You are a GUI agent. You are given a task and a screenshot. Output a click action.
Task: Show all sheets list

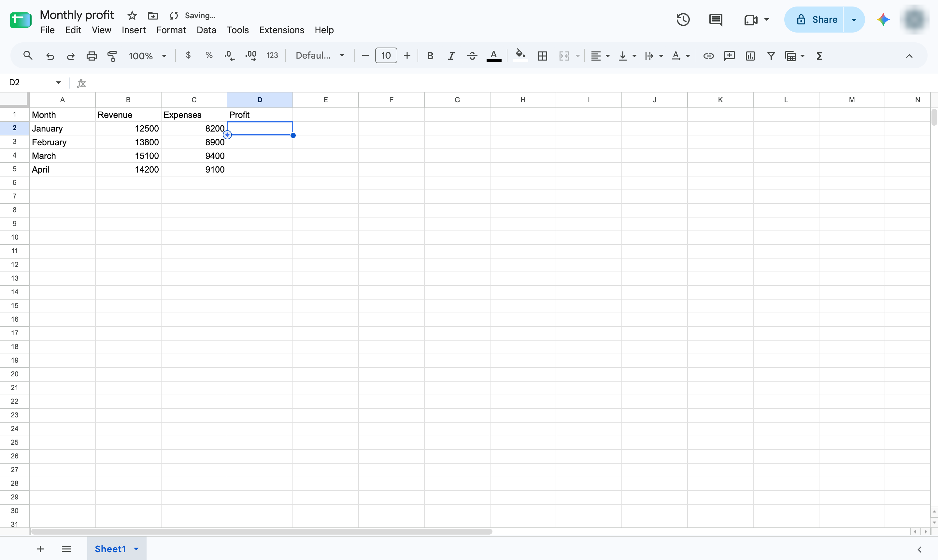pyautogui.click(x=66, y=549)
